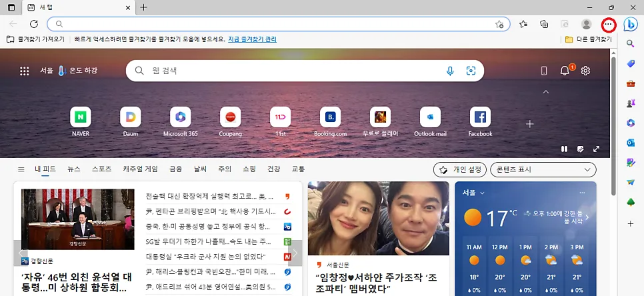644x296 pixels.
Task: Open the sidebar tools briefcase icon
Action: (631, 83)
